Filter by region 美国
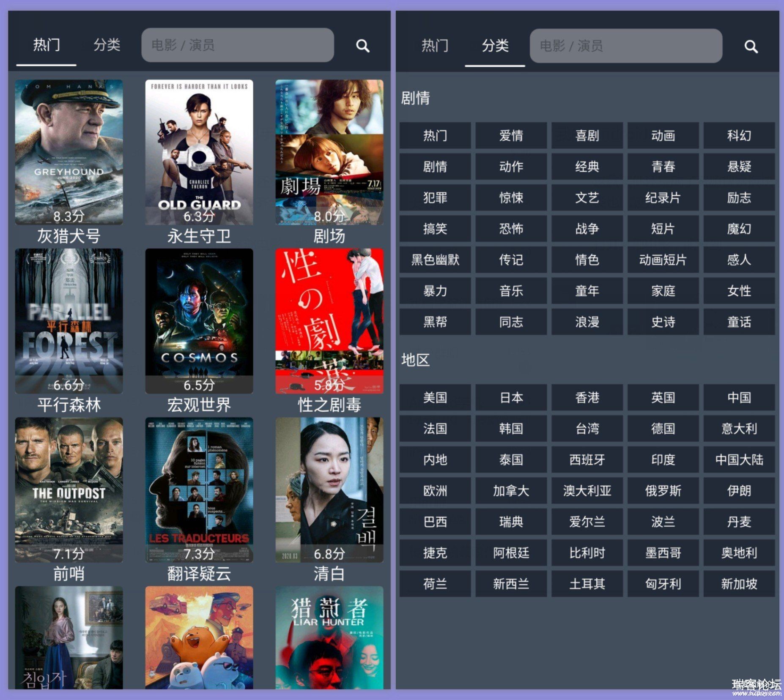 tap(435, 397)
